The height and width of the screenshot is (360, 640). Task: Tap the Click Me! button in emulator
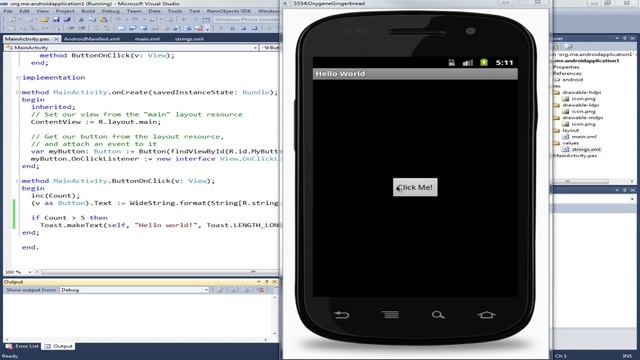coord(415,187)
